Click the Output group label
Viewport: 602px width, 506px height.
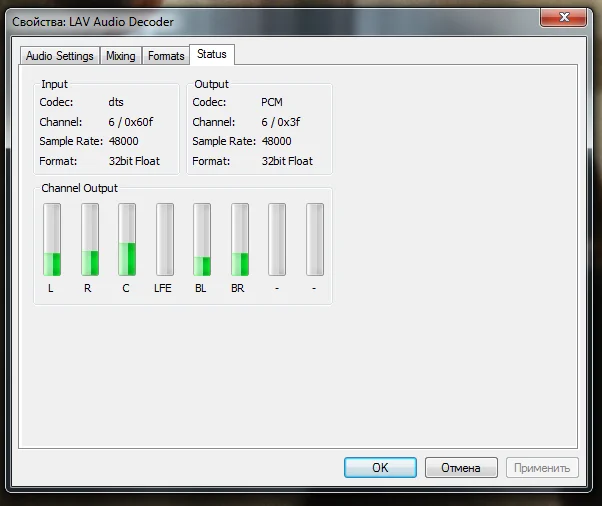(x=211, y=84)
